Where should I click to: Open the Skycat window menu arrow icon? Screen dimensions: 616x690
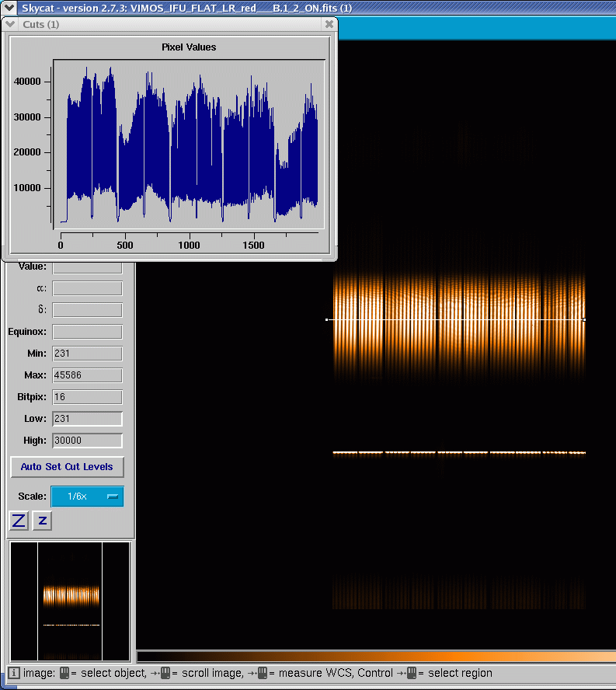[9, 8]
